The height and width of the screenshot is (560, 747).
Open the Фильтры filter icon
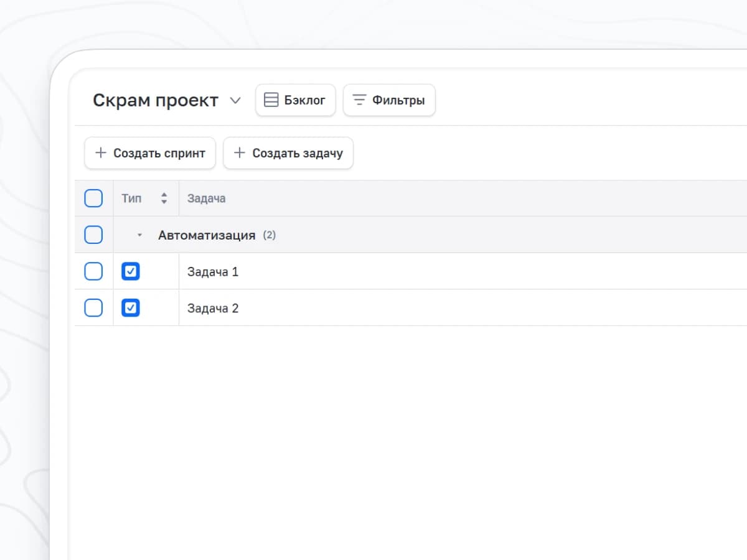click(359, 100)
